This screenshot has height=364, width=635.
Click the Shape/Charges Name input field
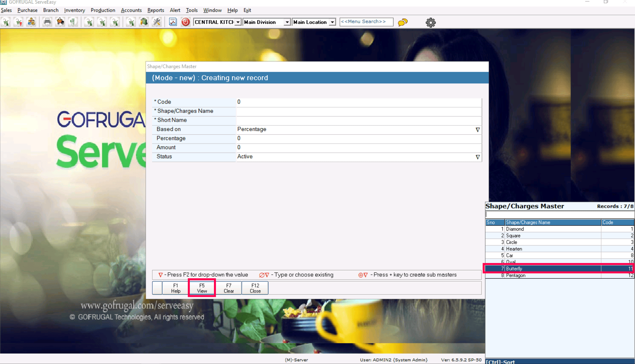tap(359, 112)
